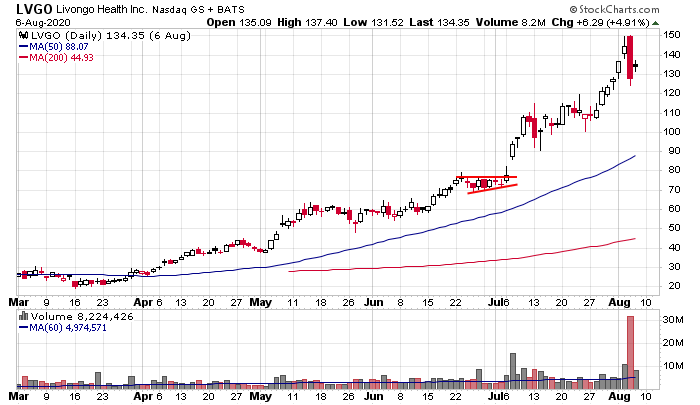Click the Open 135.09 value
This screenshot has height=405, width=700.
pyautogui.click(x=239, y=22)
